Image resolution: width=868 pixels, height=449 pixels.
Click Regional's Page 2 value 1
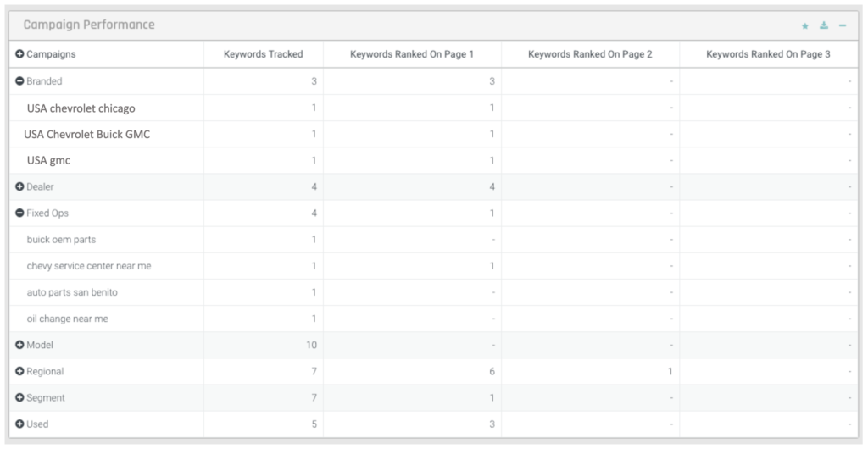[670, 372]
